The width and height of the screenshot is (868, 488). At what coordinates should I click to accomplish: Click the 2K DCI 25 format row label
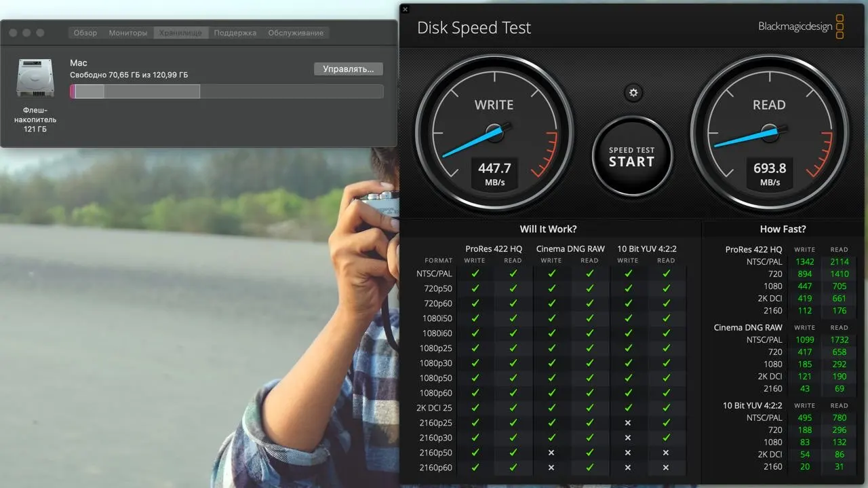(x=434, y=408)
